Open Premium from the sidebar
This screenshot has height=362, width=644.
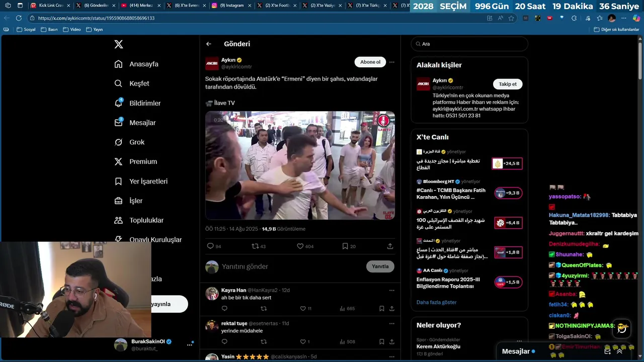coord(143,161)
